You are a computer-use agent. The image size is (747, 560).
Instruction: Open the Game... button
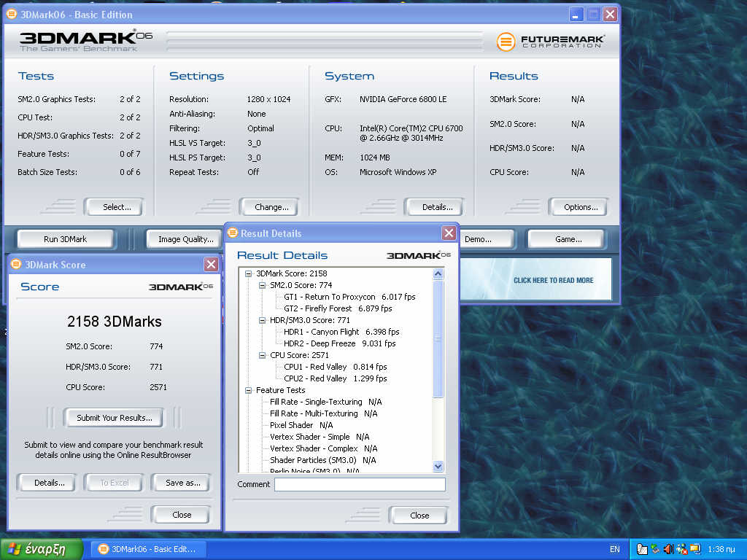point(566,239)
